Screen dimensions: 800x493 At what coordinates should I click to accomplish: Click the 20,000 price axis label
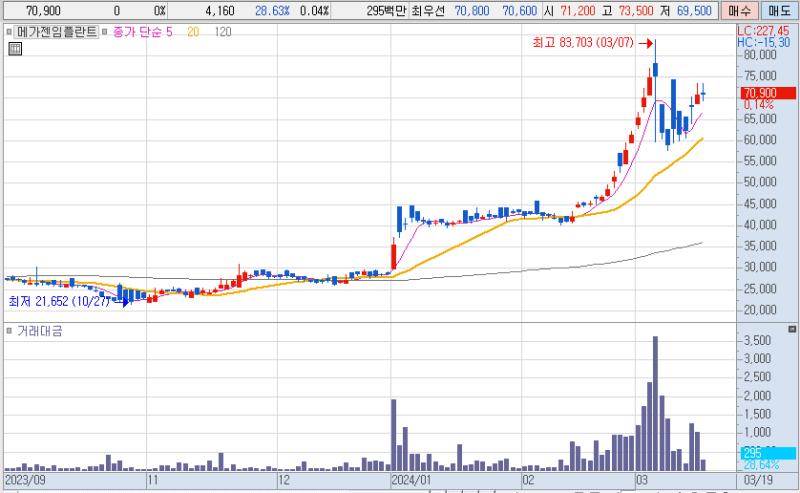tap(760, 310)
